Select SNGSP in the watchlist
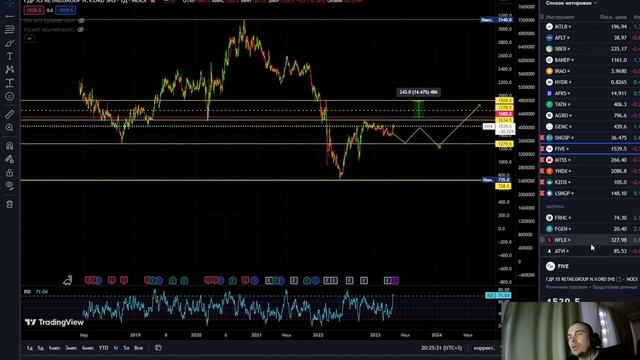The width and height of the screenshot is (640, 360). tap(590, 138)
